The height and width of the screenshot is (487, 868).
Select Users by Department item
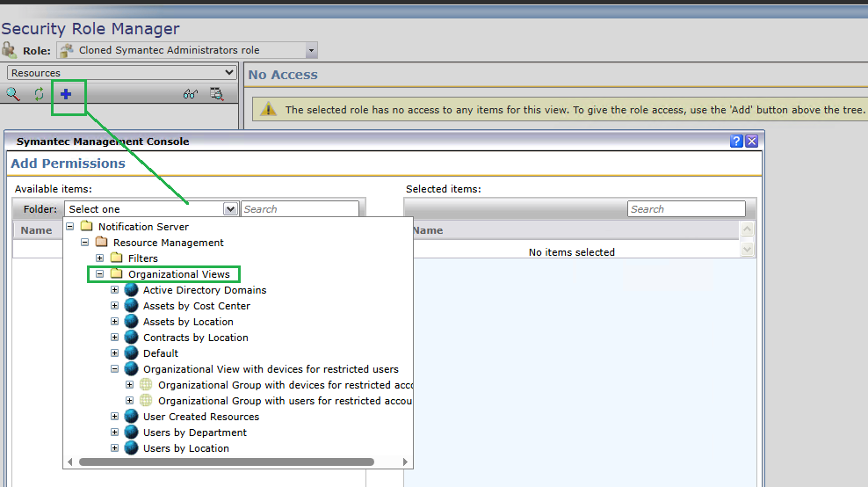[x=195, y=432]
